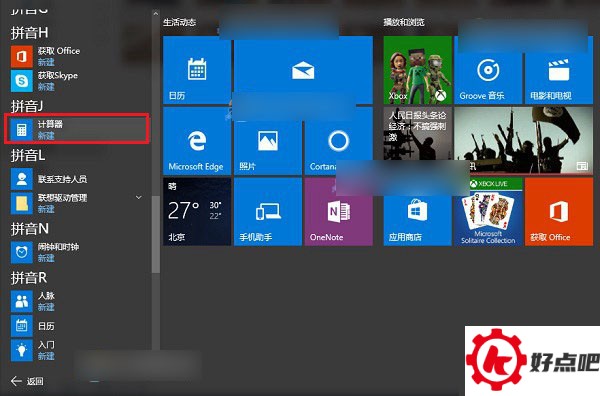This screenshot has height=396, width=600.
Task: Select the 联系支持人员 list entry text
Action: (x=62, y=179)
